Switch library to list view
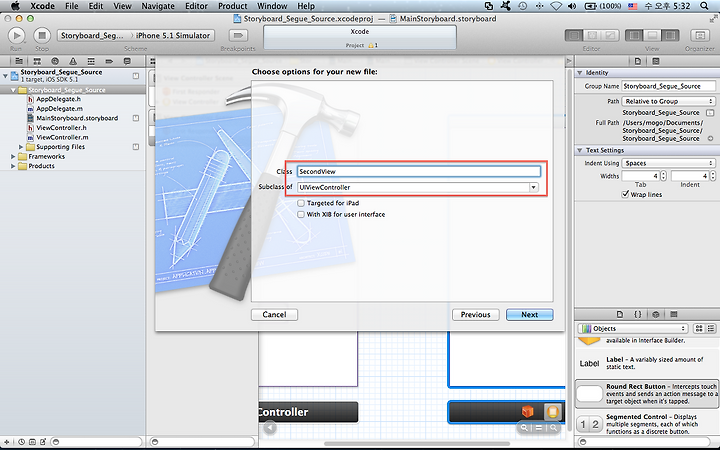The width and height of the screenshot is (720, 450). point(711,328)
